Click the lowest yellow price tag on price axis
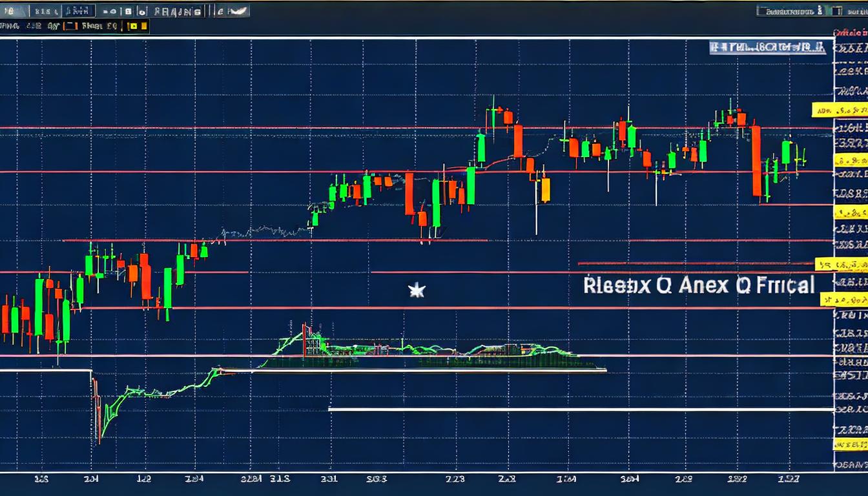868x496 pixels. (850, 444)
